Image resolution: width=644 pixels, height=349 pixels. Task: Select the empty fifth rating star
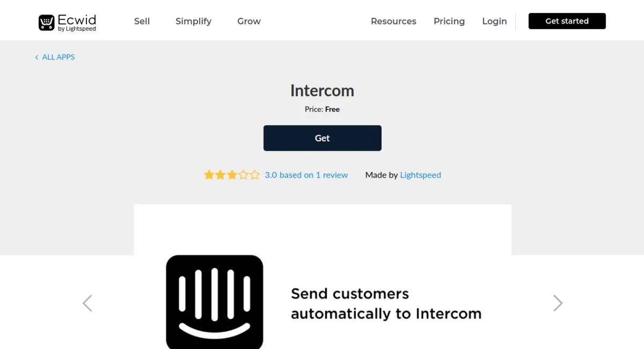click(x=254, y=174)
